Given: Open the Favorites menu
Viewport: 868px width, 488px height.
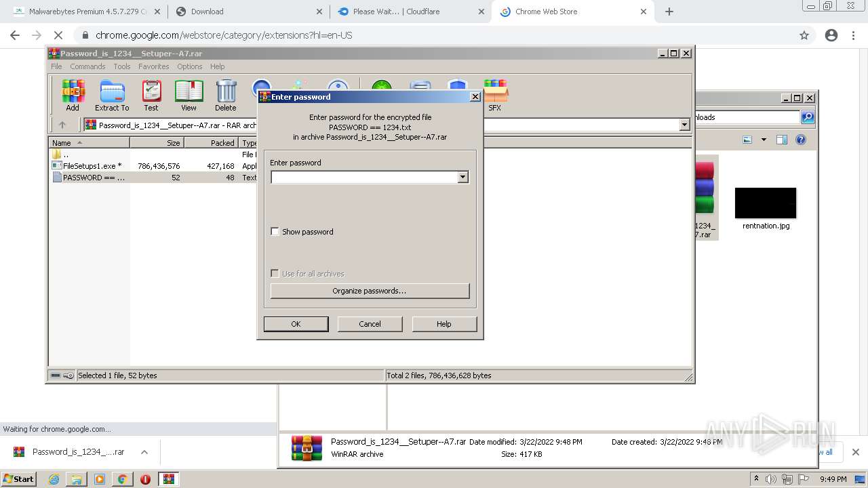Looking at the screenshot, I should pos(154,66).
